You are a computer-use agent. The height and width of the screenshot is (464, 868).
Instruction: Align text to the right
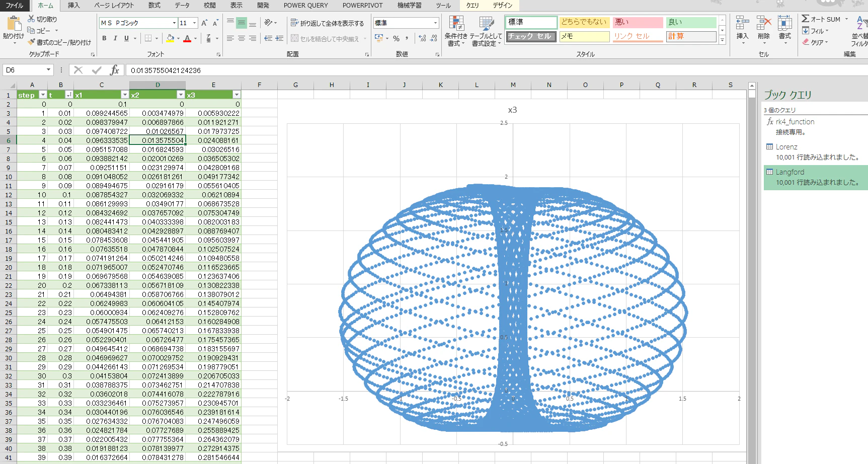pos(253,38)
